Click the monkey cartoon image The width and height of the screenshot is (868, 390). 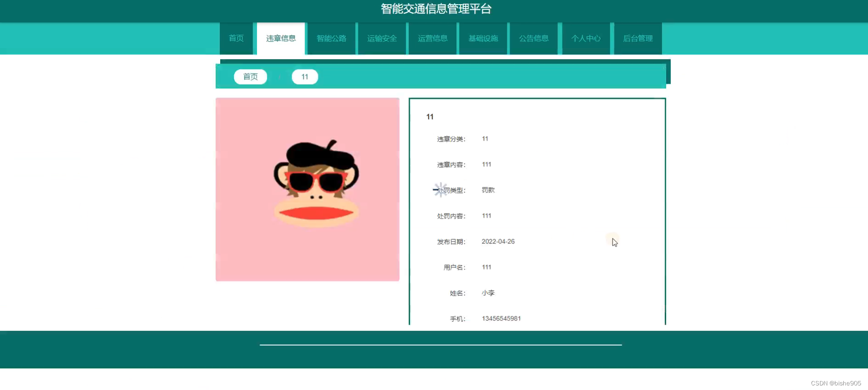pos(307,189)
